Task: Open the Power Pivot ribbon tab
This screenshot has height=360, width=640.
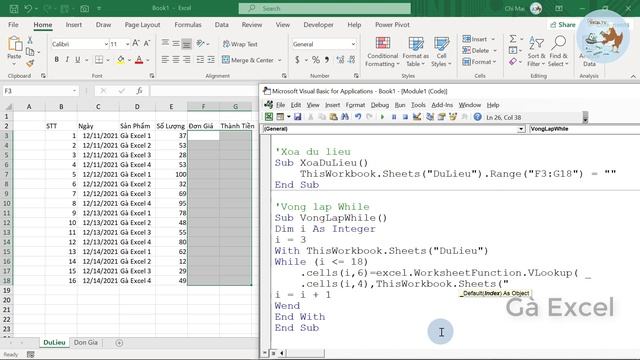Action: [392, 25]
